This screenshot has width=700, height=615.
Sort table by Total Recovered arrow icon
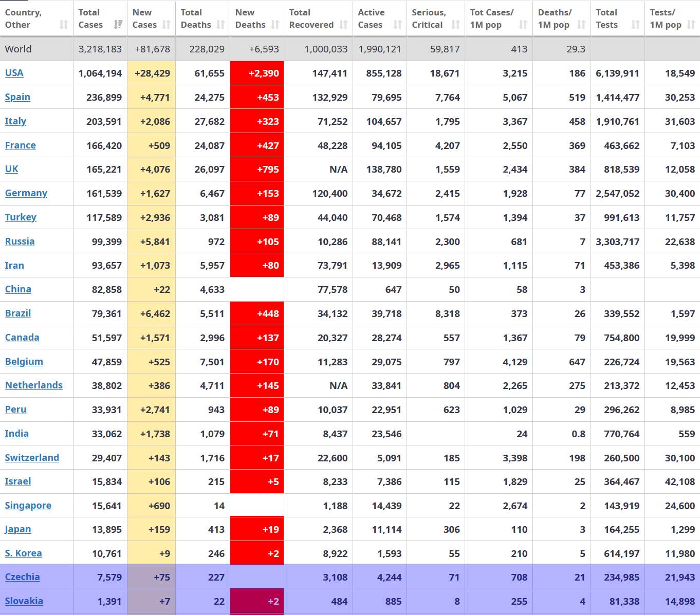(x=343, y=25)
